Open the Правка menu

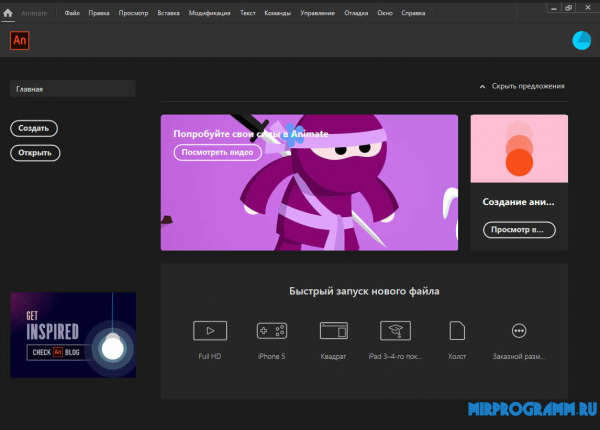pos(99,13)
